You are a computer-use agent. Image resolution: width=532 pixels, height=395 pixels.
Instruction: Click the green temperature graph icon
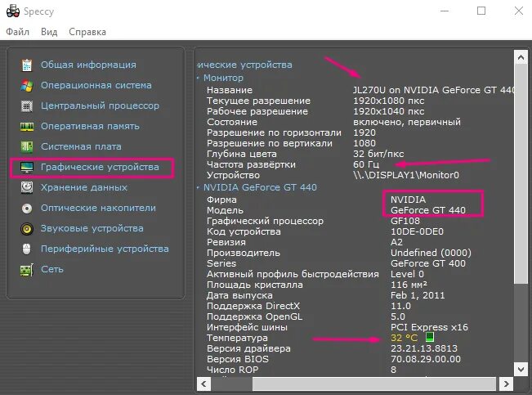point(430,337)
